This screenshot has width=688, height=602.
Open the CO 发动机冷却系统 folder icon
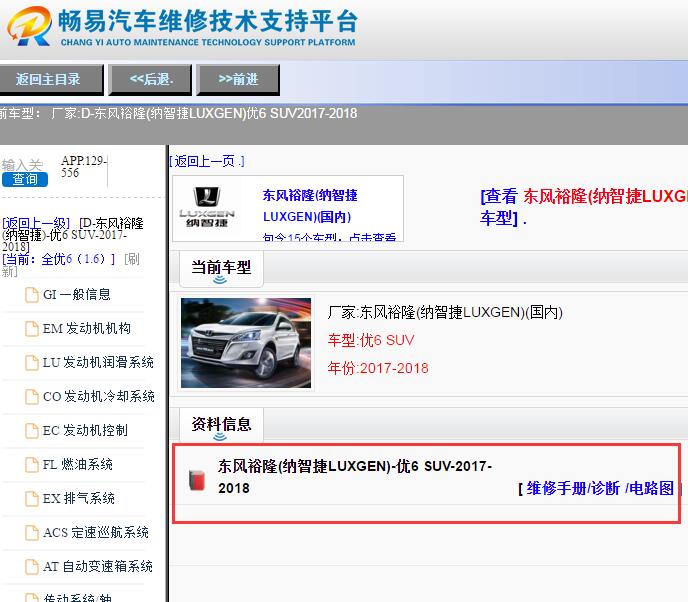click(32, 397)
